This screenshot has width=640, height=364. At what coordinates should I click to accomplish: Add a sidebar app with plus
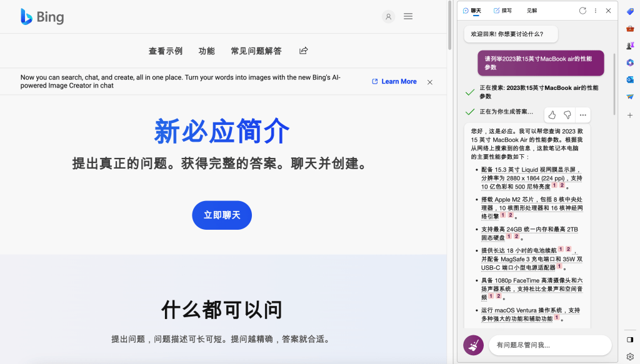630,116
